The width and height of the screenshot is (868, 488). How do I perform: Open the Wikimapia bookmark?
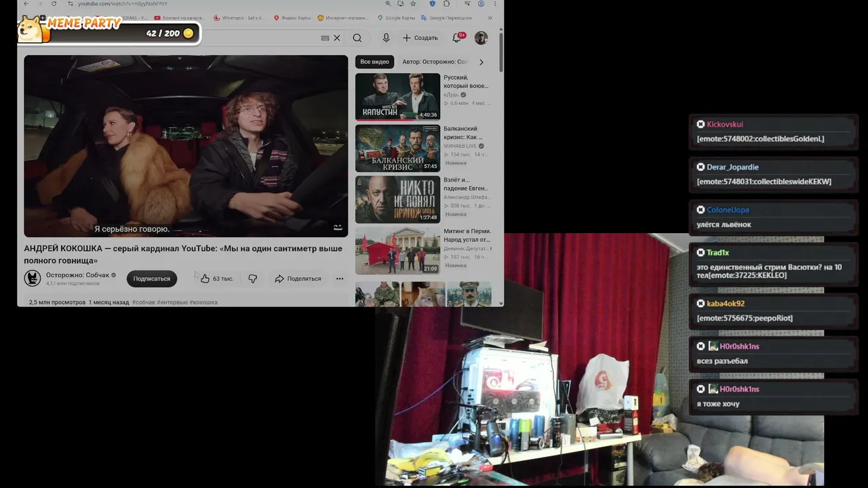(x=240, y=18)
